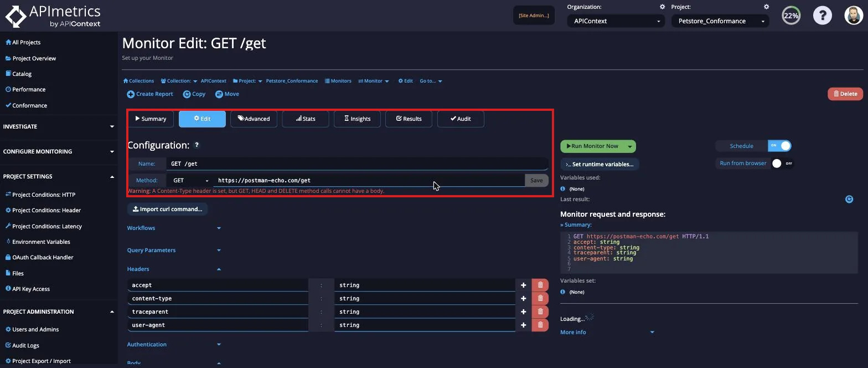Expand More info section
Viewport: 868px width, 368px height.
click(607, 332)
